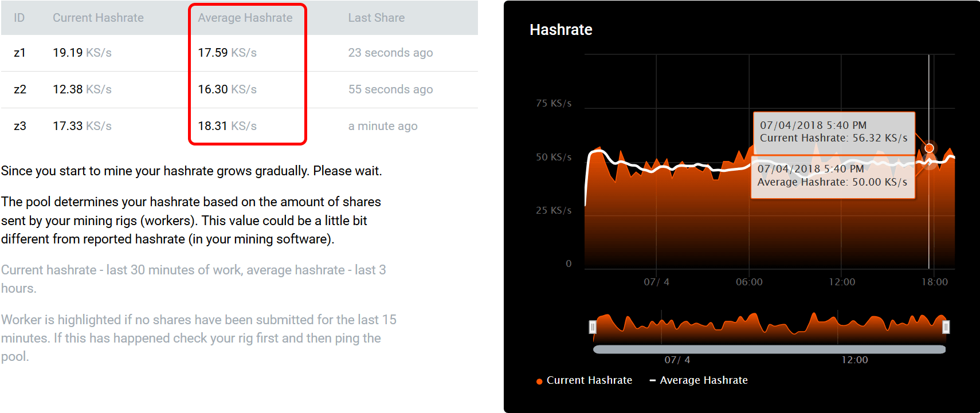Sort by the Current Hashrate column header
Screen dimensions: 980x413
pyautogui.click(x=98, y=18)
